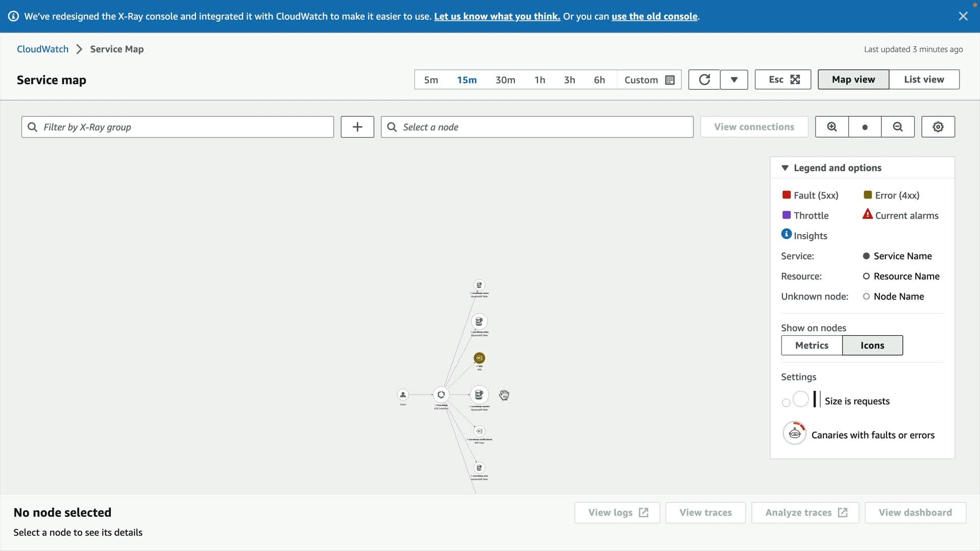Collapse the Legend and options panel

coord(785,168)
